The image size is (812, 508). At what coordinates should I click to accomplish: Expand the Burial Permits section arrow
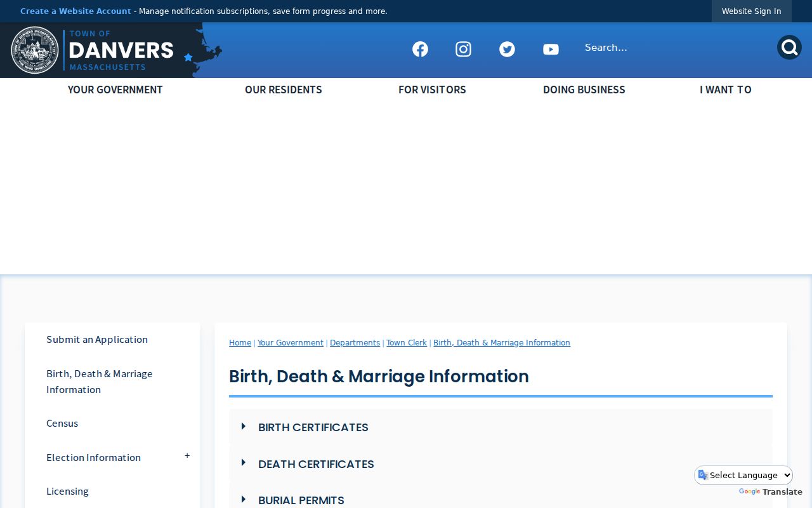(244, 500)
